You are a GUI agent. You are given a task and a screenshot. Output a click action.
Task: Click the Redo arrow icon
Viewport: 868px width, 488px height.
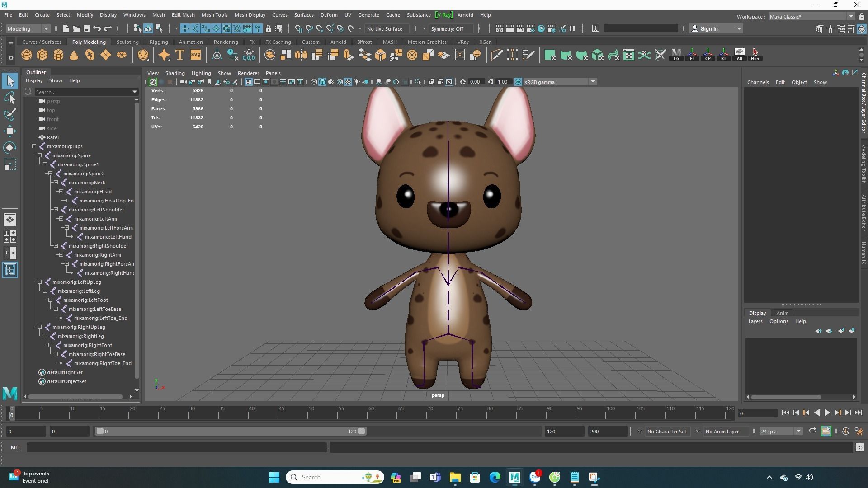(x=108, y=28)
